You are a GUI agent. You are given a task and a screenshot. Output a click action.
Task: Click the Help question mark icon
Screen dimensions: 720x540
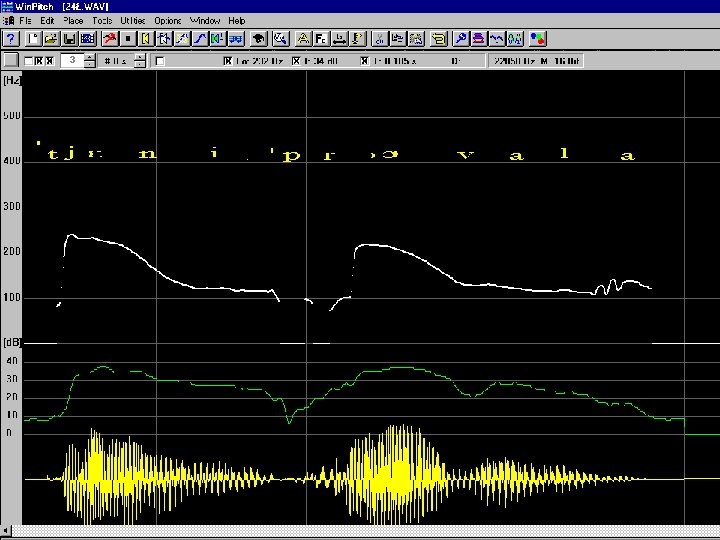[11, 39]
